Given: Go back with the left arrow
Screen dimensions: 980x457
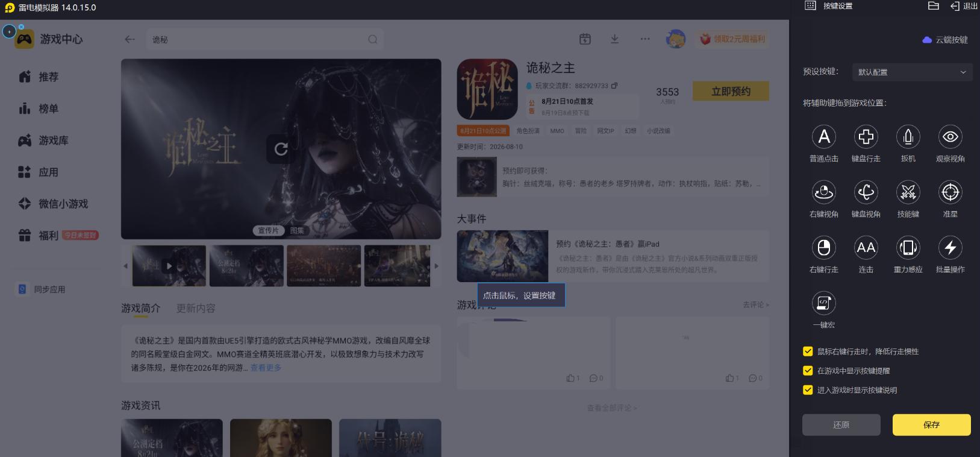Looking at the screenshot, I should point(130,40).
